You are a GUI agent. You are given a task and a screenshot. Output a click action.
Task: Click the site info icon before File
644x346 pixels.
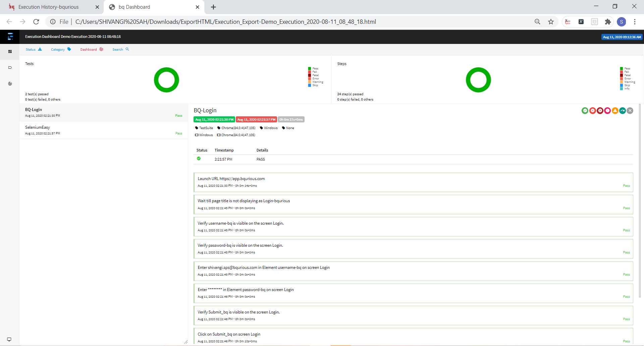click(53, 22)
